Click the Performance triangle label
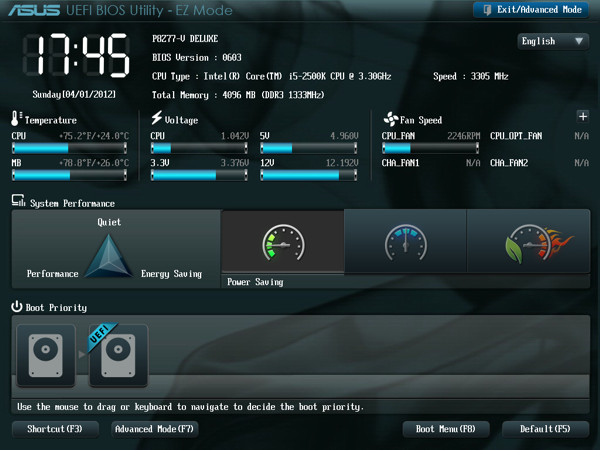 tap(52, 274)
